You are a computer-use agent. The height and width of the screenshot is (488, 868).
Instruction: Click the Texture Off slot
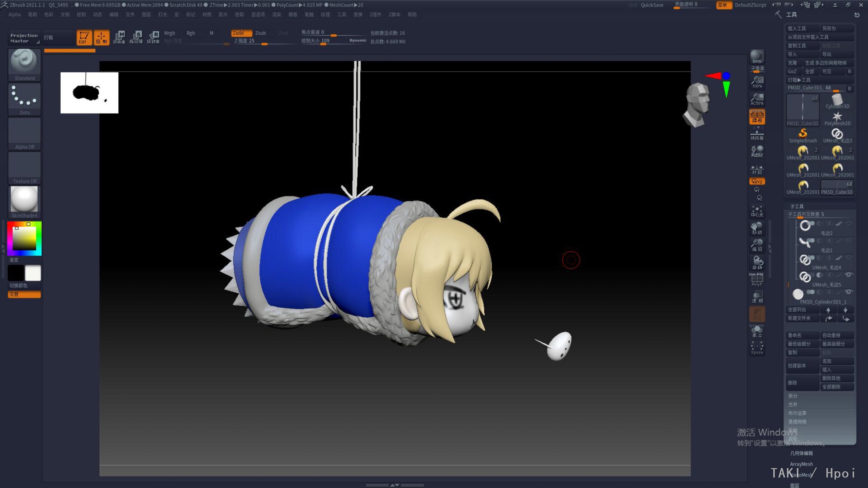tap(24, 168)
